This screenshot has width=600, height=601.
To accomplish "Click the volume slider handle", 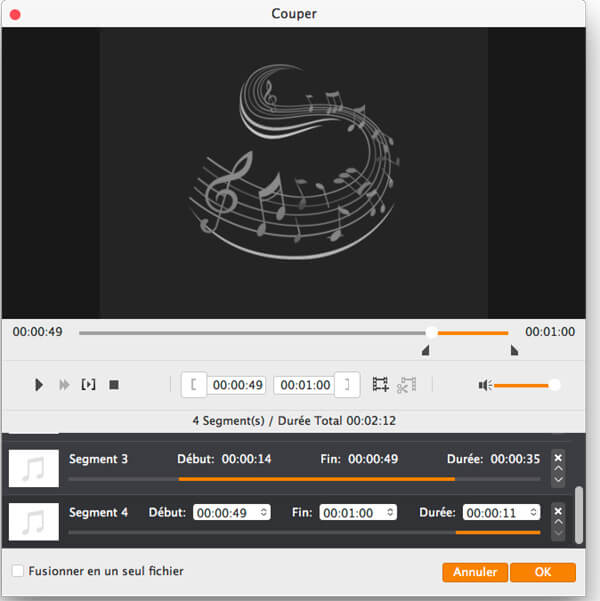I will 554,385.
